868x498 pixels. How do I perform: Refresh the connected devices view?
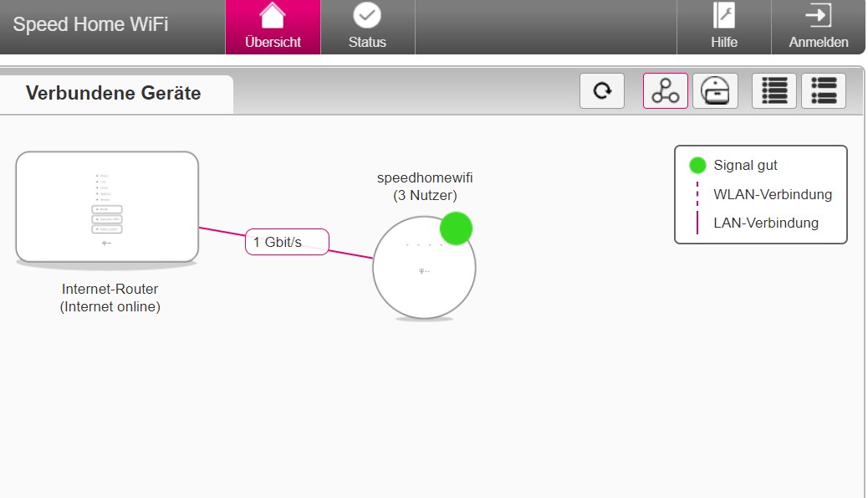click(602, 91)
